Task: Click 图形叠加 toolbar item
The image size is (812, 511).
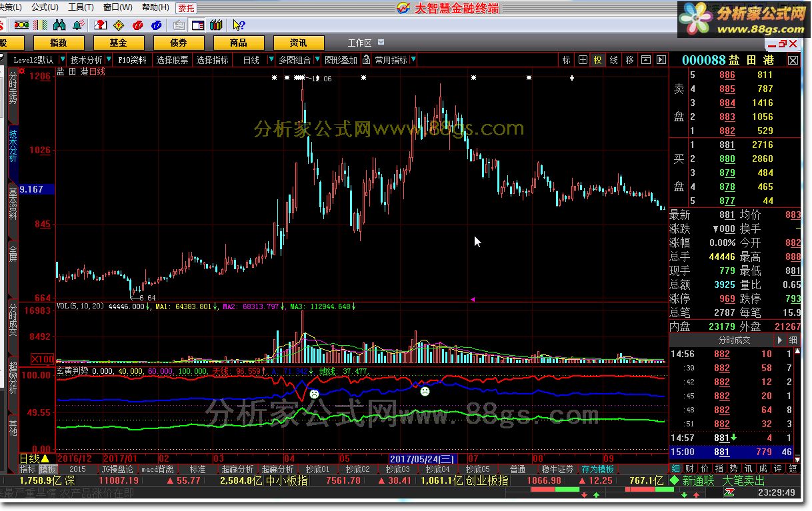Action: pos(341,60)
